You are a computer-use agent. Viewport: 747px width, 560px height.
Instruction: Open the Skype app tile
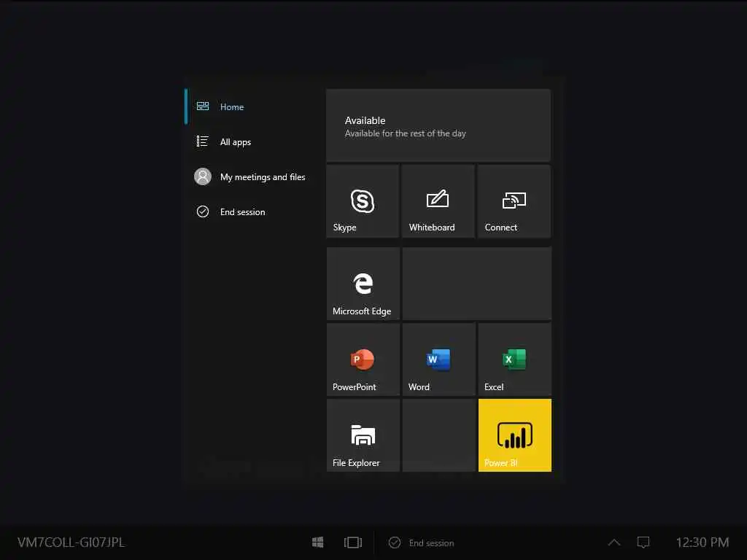[363, 201]
